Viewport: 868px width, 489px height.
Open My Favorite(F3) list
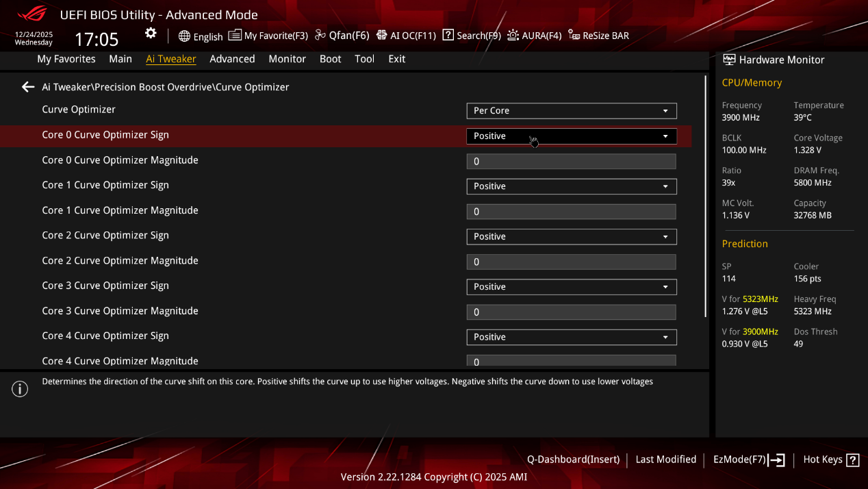coord(268,36)
